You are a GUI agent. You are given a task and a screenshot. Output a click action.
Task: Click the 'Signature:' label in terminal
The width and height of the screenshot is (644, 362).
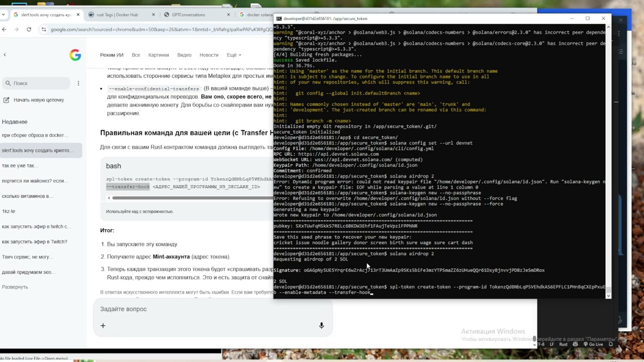[287, 270]
